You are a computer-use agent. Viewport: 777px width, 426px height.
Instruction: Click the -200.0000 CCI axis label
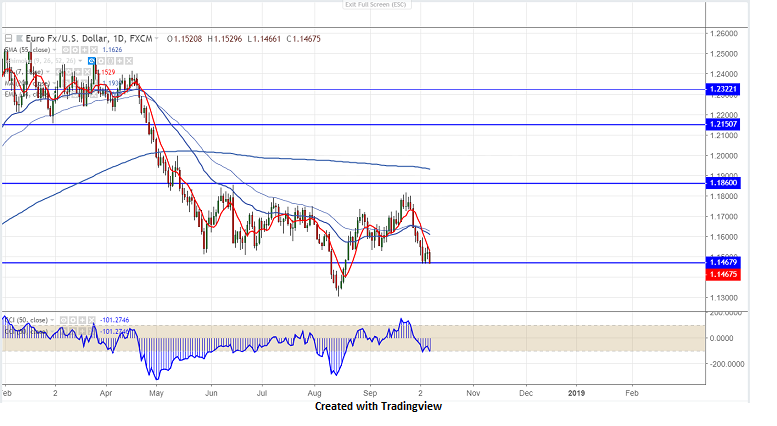tap(727, 364)
